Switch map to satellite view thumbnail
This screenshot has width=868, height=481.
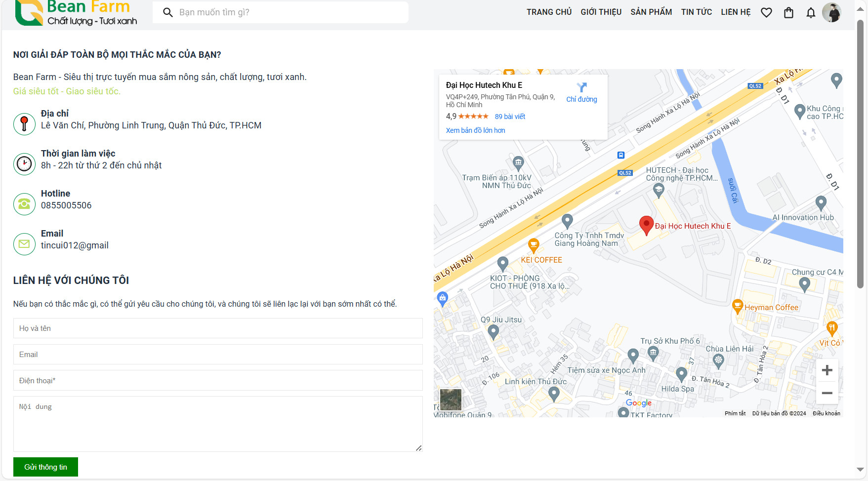(451, 400)
